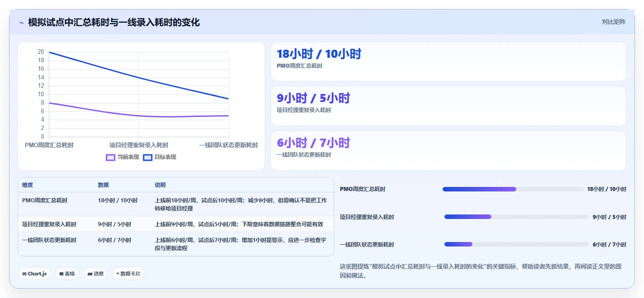This screenshot has height=298, width=644.
Task: Click table data cell 18小时 / 10小时
Action: 118,200
